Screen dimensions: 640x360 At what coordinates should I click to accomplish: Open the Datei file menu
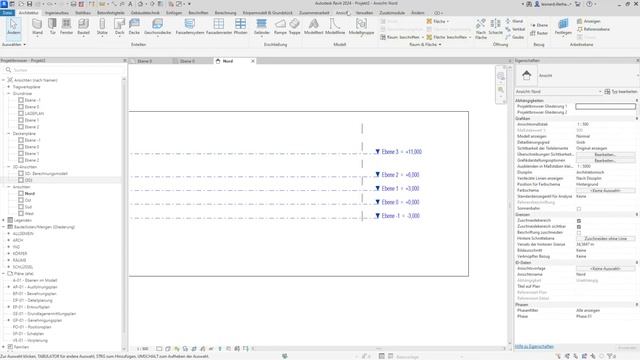click(x=7, y=13)
